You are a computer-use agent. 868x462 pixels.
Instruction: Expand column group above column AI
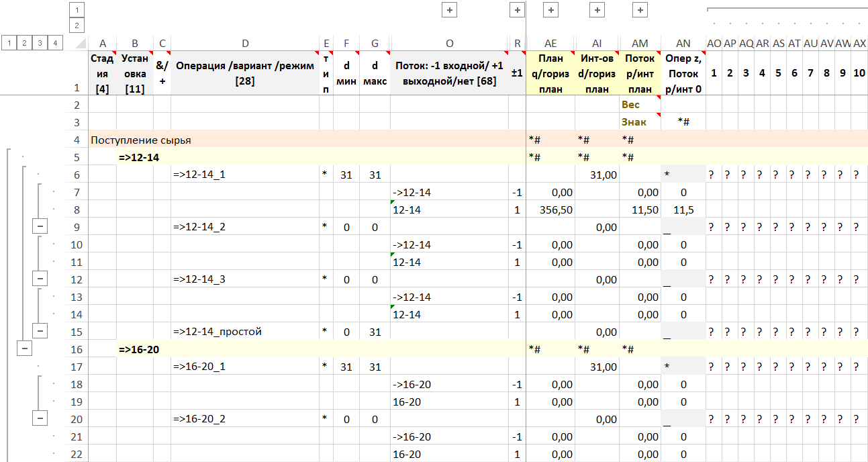[597, 10]
